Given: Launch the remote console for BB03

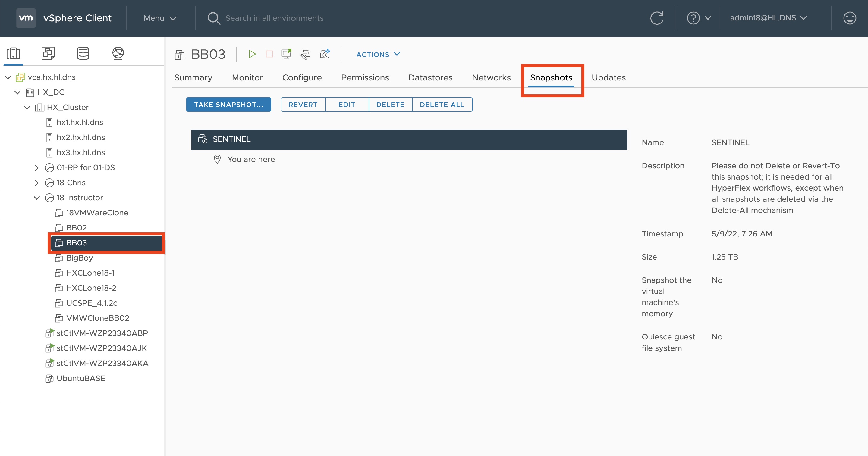Looking at the screenshot, I should click(x=286, y=54).
